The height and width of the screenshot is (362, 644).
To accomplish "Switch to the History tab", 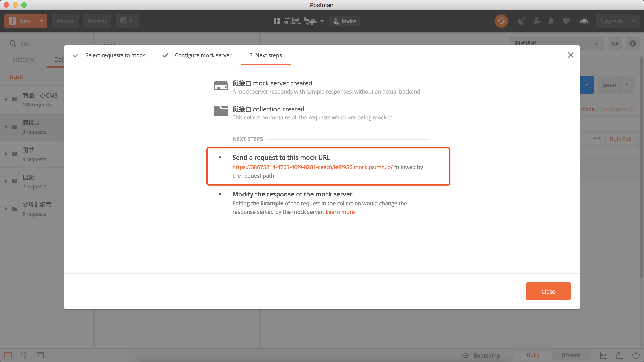I will click(23, 59).
